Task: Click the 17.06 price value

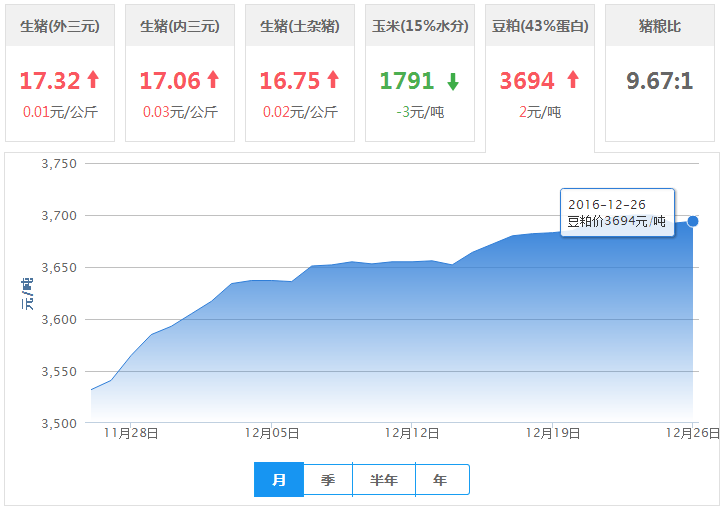Action: [170, 80]
